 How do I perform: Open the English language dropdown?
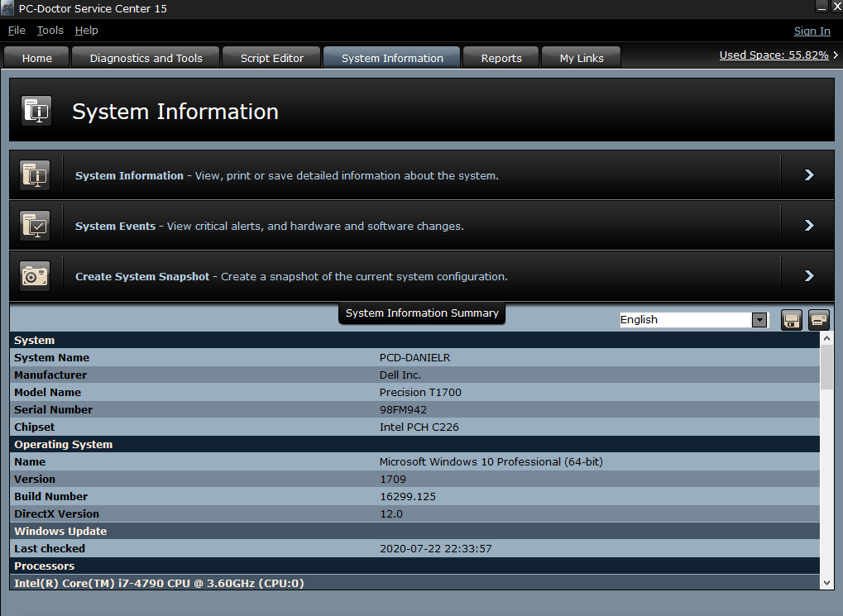(759, 320)
